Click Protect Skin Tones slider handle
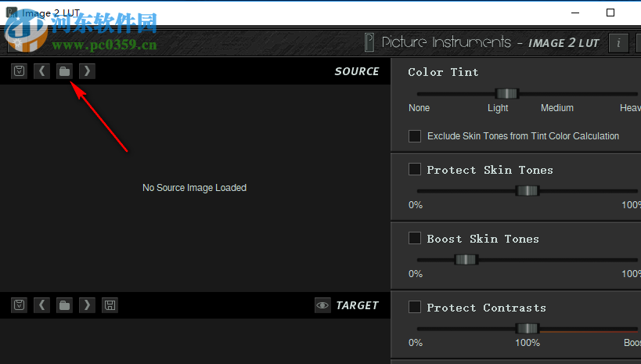The image size is (641, 364). pyautogui.click(x=528, y=190)
